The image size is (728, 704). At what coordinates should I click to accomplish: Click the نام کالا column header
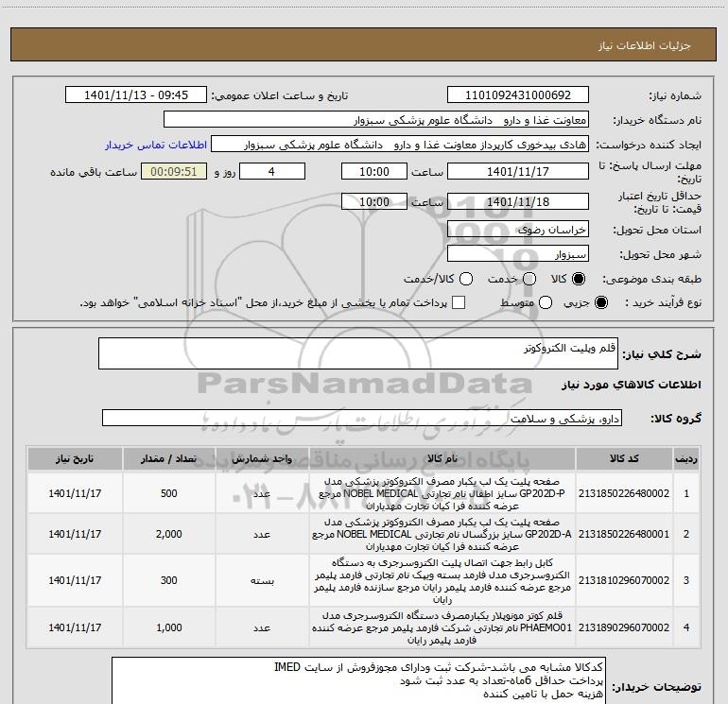(442, 459)
